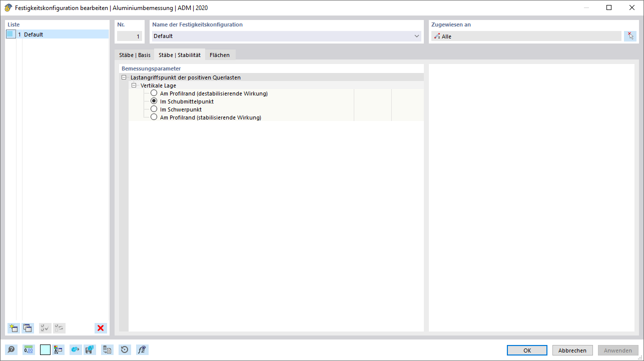Open the help speech-bubble icon

tap(11, 350)
